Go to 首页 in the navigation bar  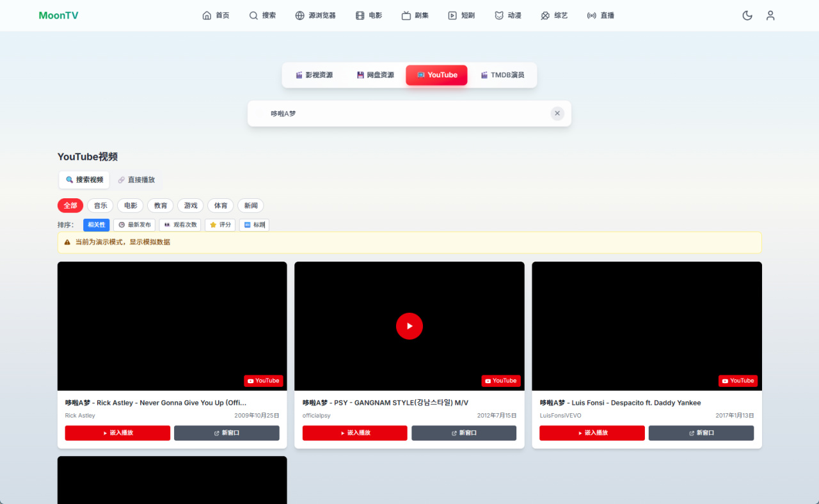[216, 15]
